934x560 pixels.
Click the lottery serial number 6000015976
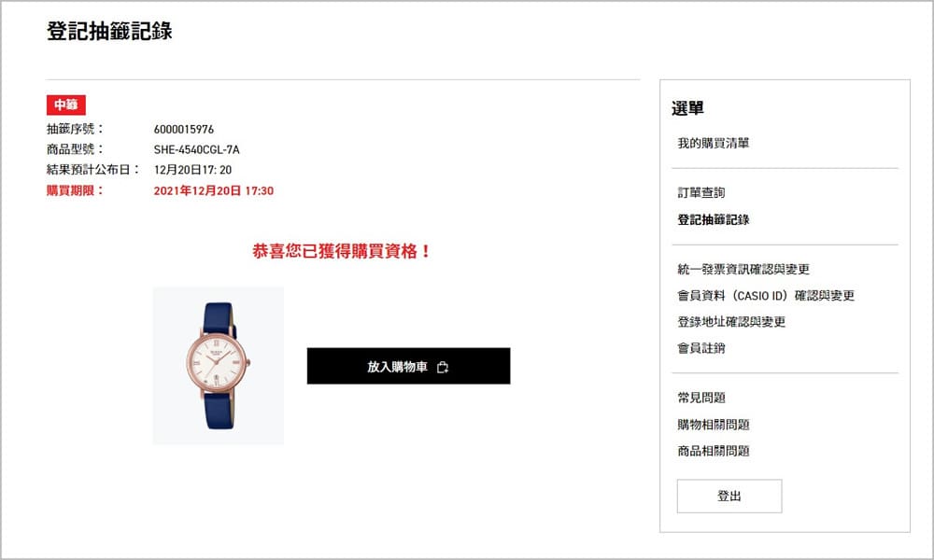tap(183, 129)
